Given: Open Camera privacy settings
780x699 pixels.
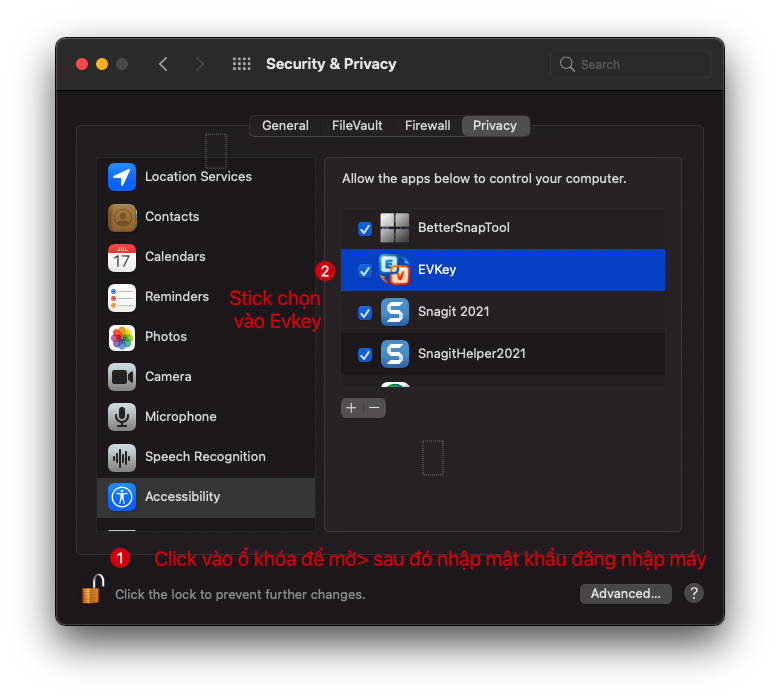Looking at the screenshot, I should 167,377.
